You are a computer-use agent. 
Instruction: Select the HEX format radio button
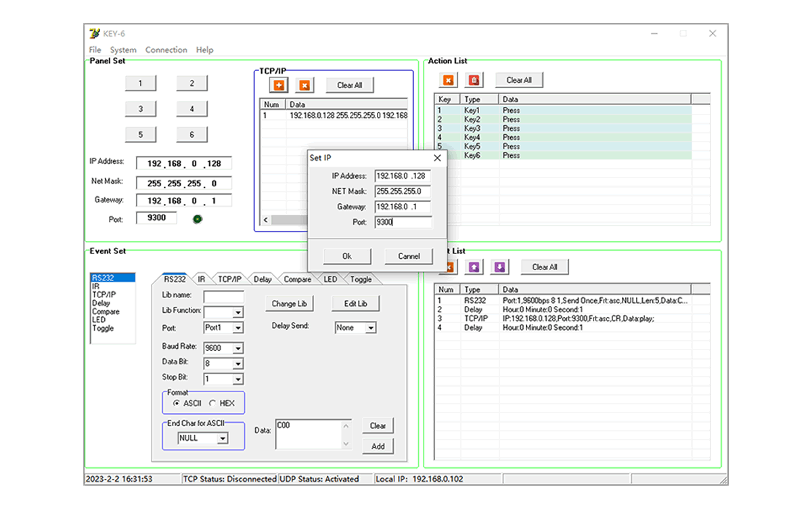pyautogui.click(x=212, y=403)
